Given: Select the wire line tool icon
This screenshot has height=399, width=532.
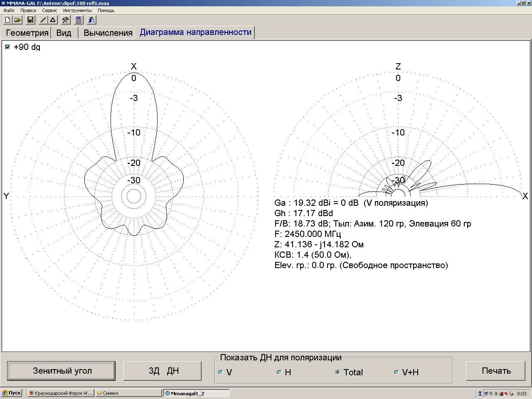Looking at the screenshot, I should (43, 20).
